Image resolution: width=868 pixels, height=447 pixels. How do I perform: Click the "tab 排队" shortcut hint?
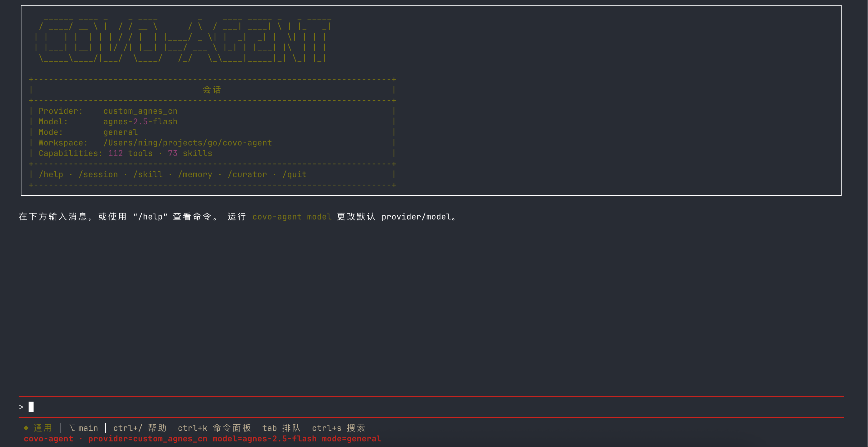pyautogui.click(x=281, y=428)
